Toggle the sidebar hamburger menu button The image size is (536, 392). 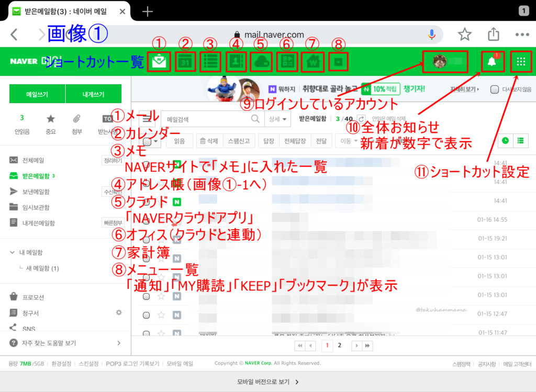[x=147, y=119]
